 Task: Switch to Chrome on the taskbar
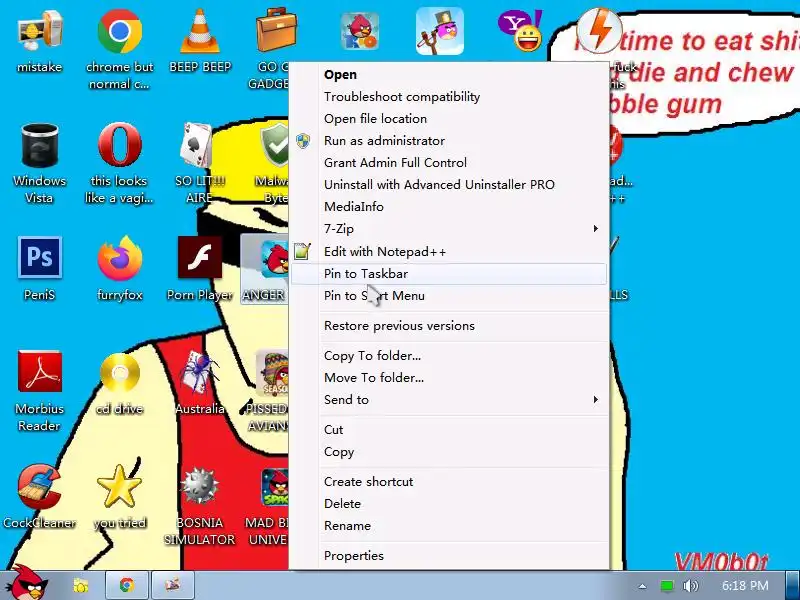coord(127,585)
